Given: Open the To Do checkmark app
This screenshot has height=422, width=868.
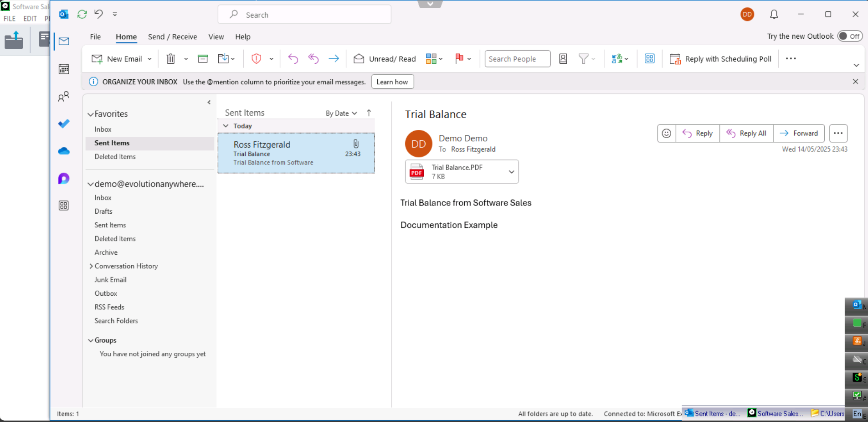Looking at the screenshot, I should pyautogui.click(x=64, y=124).
